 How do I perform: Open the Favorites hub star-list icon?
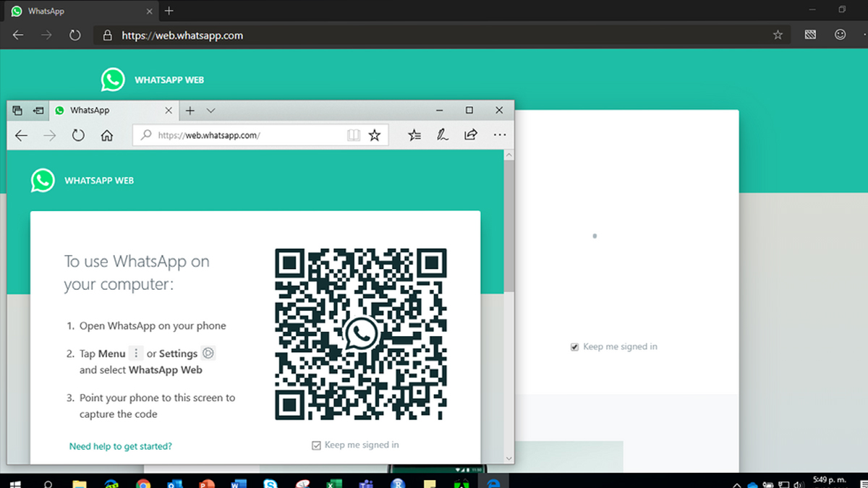point(414,135)
